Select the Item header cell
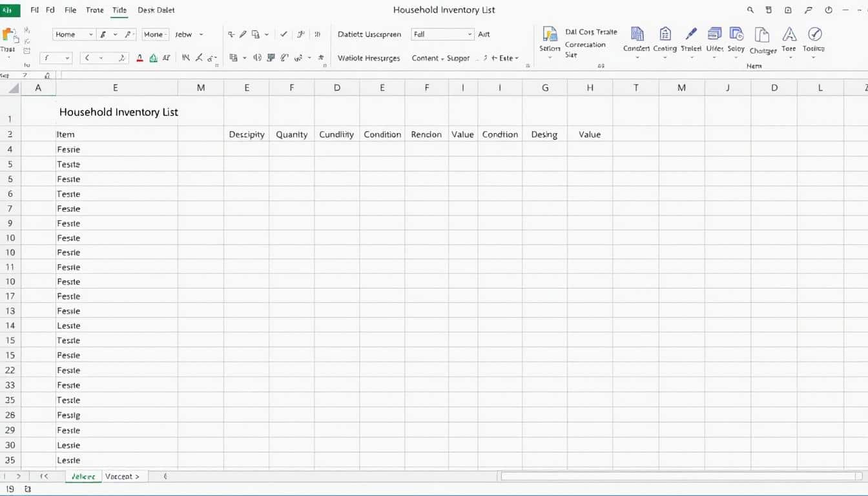 coord(117,134)
